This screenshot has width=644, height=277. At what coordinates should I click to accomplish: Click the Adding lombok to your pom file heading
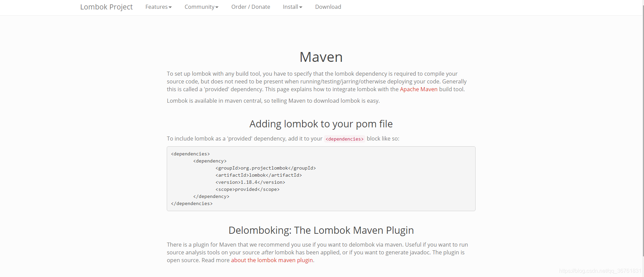tap(321, 124)
